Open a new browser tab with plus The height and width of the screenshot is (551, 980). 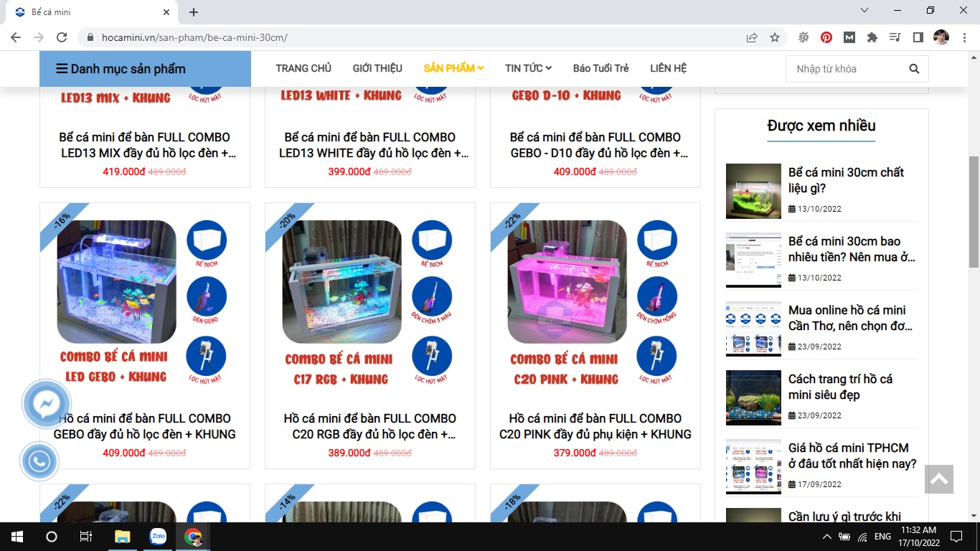(194, 12)
